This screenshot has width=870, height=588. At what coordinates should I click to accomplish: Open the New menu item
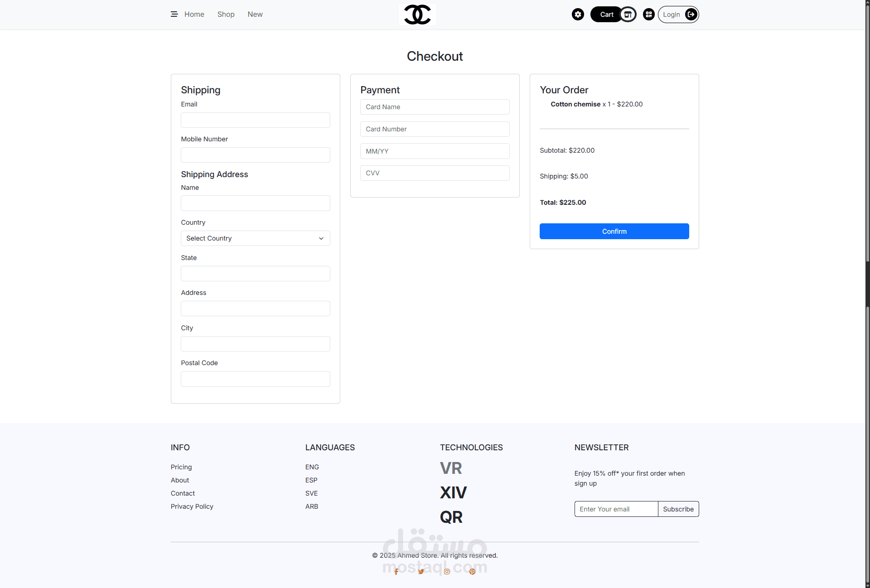coord(255,14)
